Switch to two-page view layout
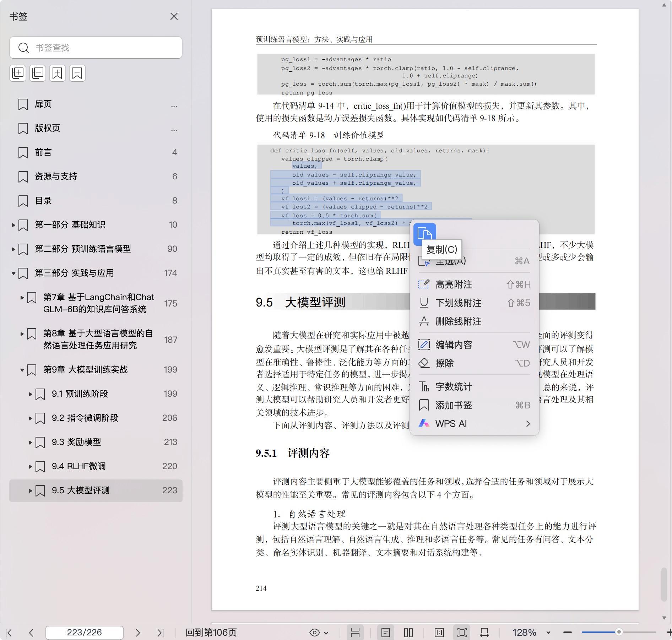This screenshot has height=640, width=672. [408, 633]
